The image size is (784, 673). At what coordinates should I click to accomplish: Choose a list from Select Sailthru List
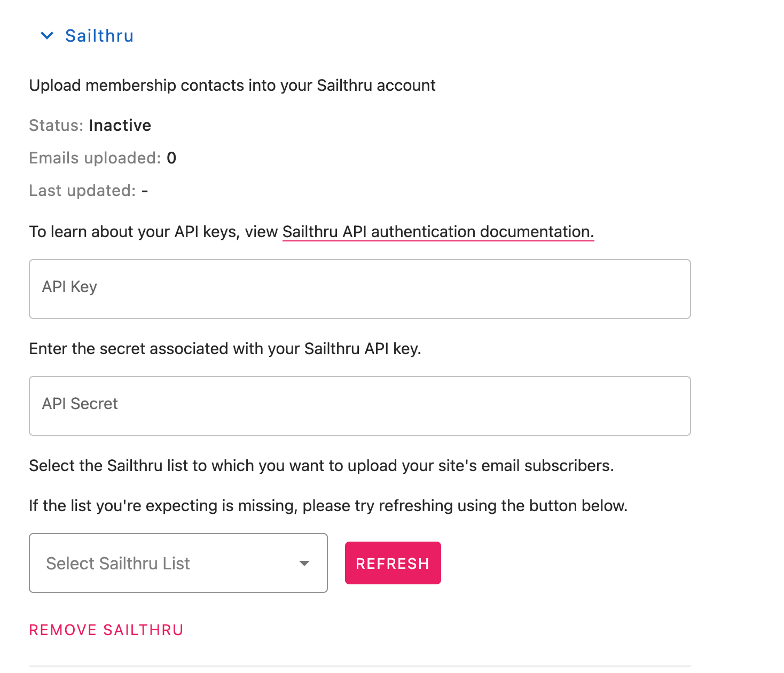click(x=178, y=563)
